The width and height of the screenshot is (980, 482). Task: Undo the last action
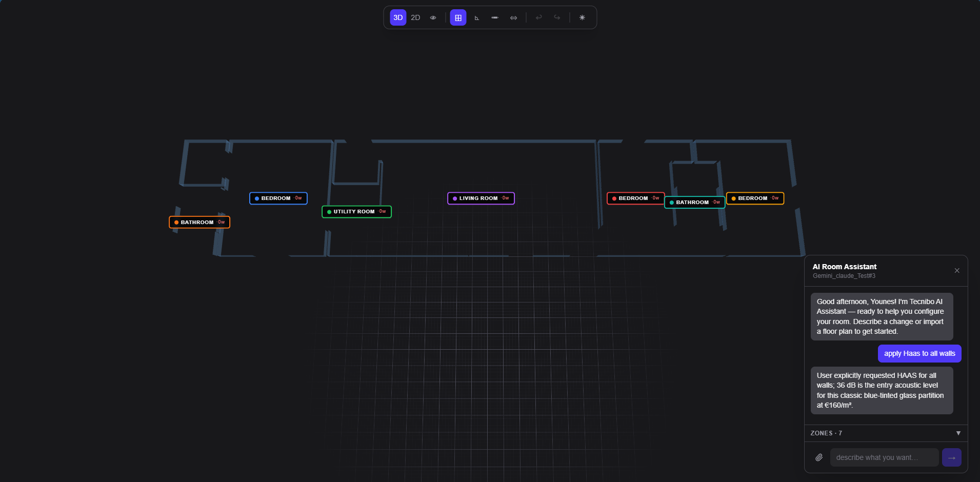pyautogui.click(x=538, y=17)
